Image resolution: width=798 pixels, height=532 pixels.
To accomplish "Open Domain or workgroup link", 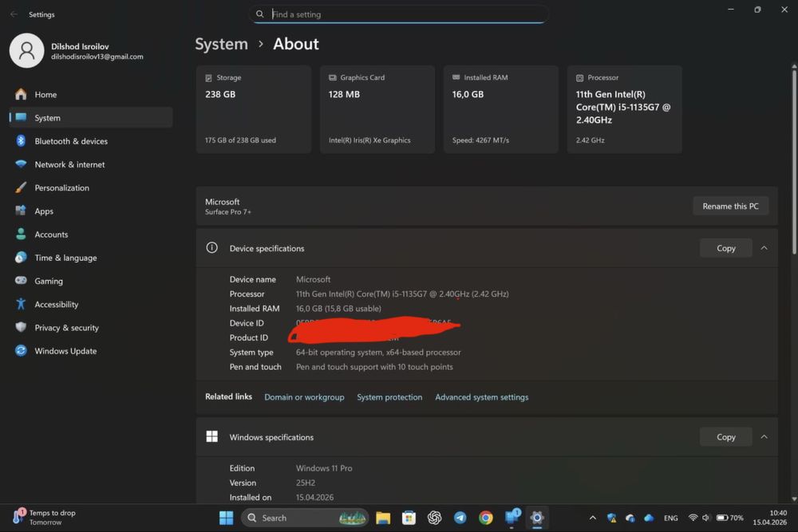I will [304, 396].
